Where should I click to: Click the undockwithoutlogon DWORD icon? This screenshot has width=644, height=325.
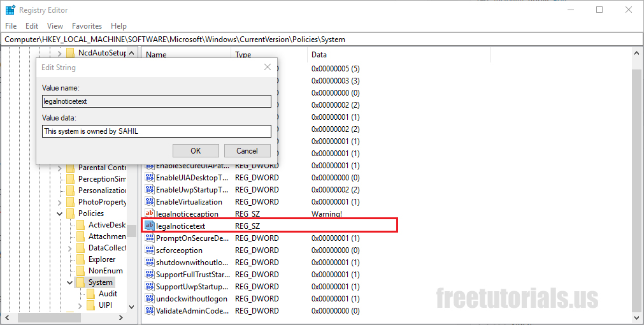click(150, 299)
